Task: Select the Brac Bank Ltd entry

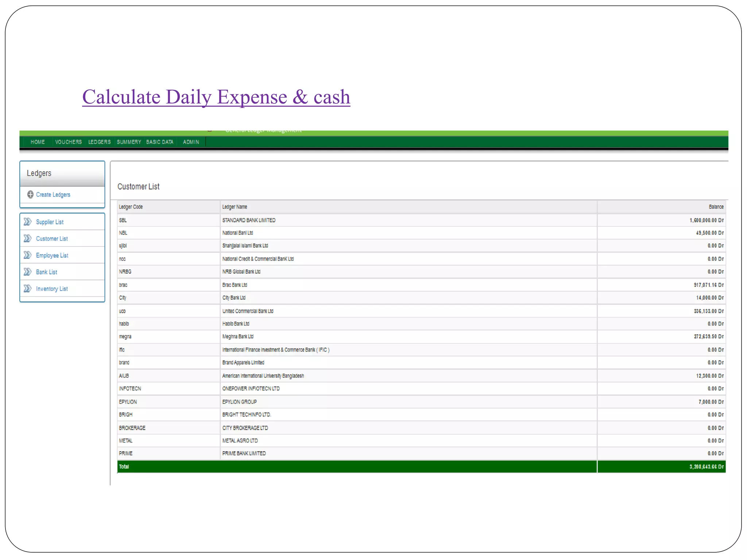Action: click(235, 285)
